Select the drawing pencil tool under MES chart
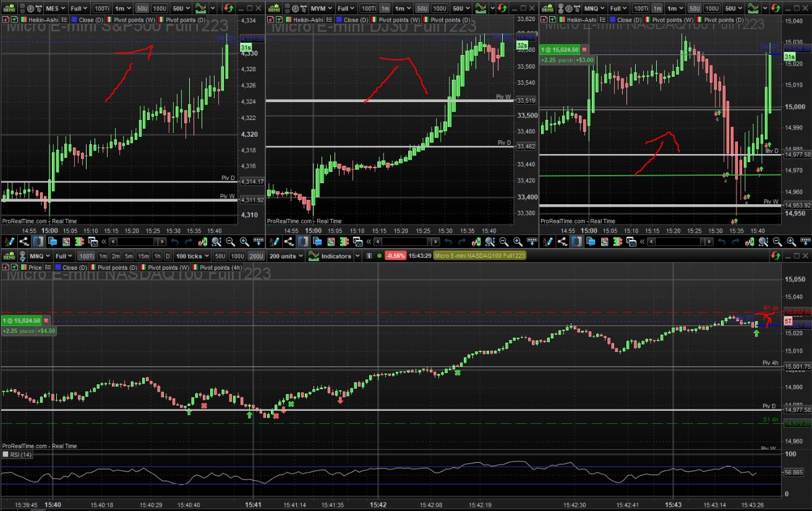Viewport: 812px width, 511px height. click(9, 242)
